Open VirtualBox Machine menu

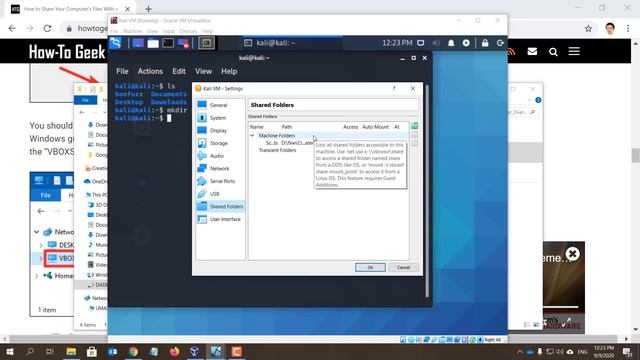132,31
